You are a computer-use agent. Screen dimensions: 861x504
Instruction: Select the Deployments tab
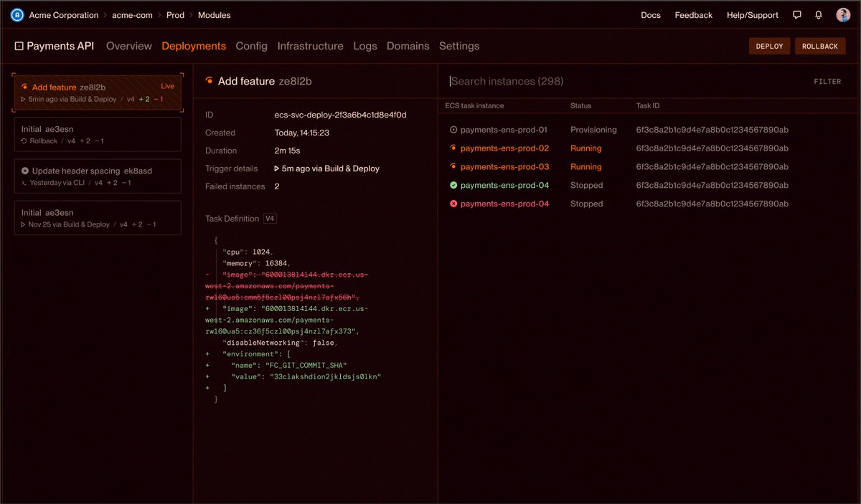coord(194,46)
